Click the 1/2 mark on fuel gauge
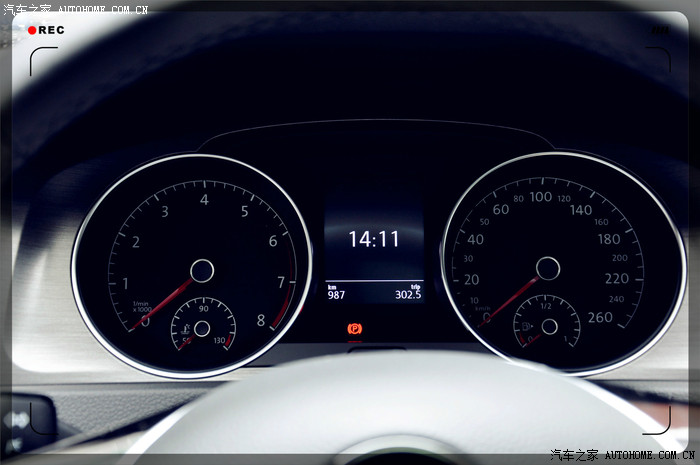The image size is (700, 465). 546,306
